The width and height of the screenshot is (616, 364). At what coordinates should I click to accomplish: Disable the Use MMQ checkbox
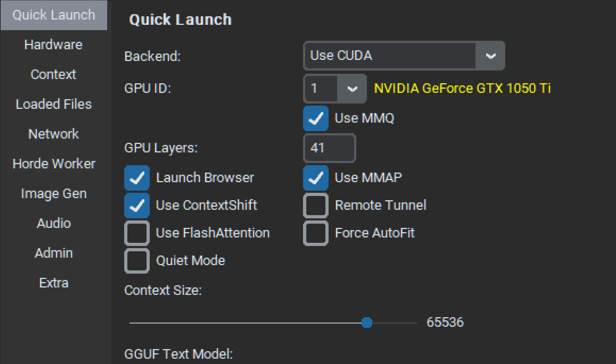pyautogui.click(x=315, y=118)
